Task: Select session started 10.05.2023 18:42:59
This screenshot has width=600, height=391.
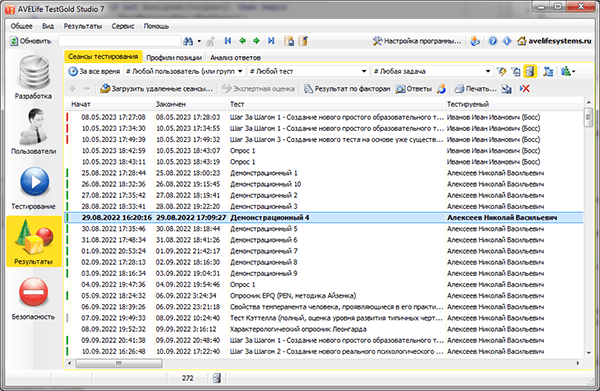Action: point(324,151)
